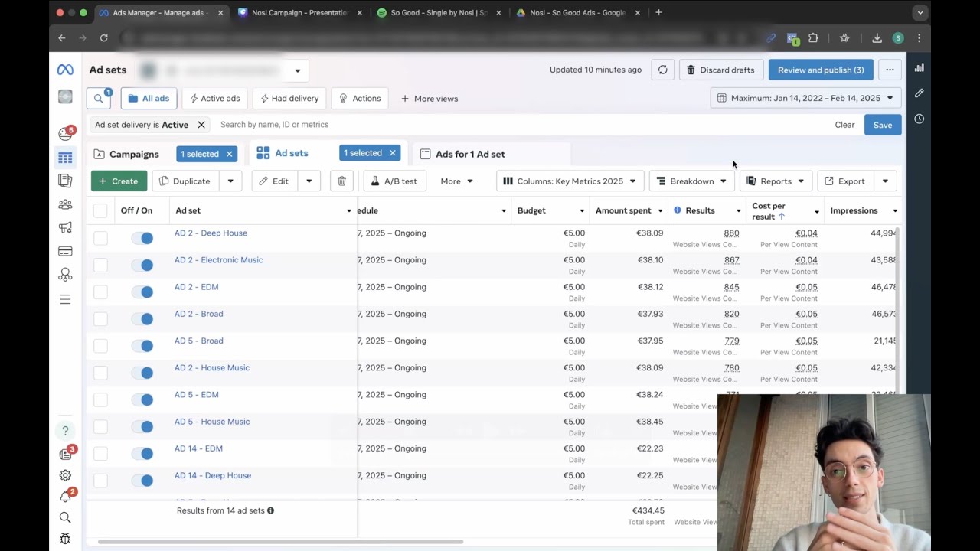Toggle off AD 2 - Electronic Music ad set
This screenshot has width=980, height=551.
tap(142, 265)
